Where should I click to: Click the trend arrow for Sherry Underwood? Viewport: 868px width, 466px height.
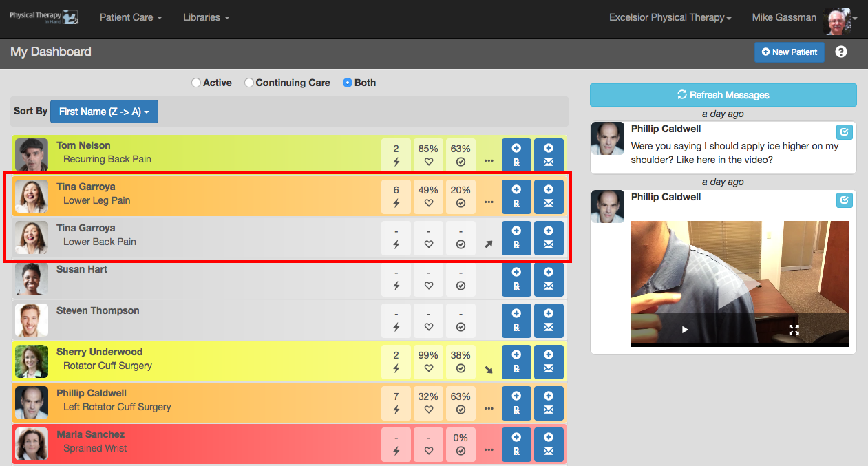pyautogui.click(x=489, y=370)
